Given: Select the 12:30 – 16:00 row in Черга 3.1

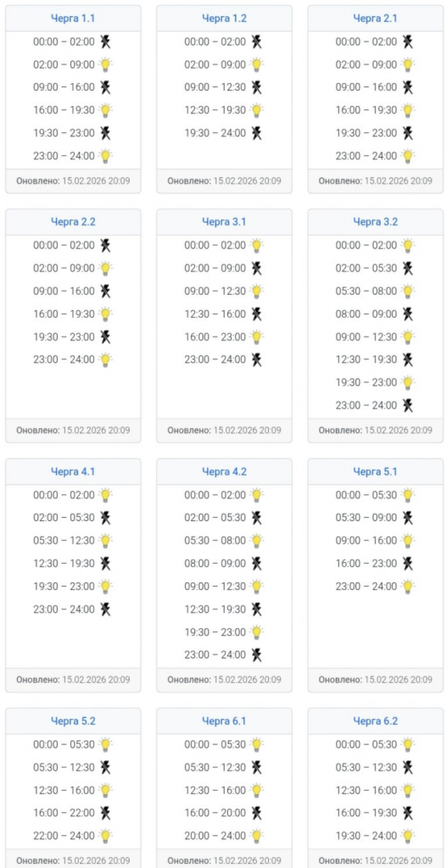Looking at the screenshot, I should (224, 314).
